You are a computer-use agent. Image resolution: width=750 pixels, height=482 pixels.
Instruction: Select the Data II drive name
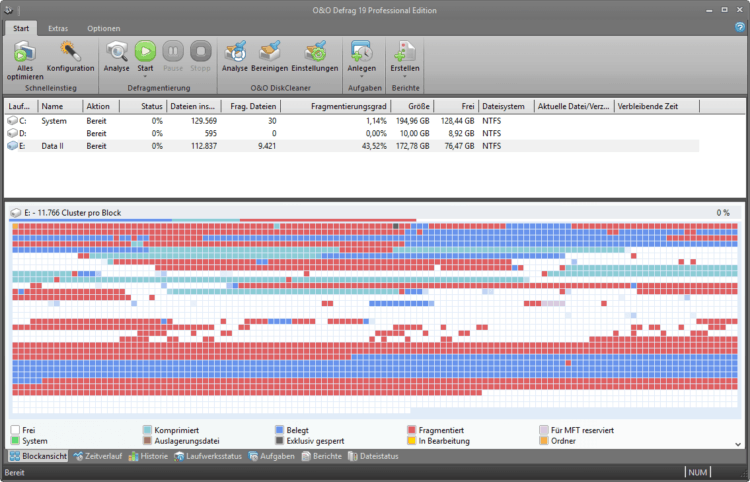[x=53, y=146]
